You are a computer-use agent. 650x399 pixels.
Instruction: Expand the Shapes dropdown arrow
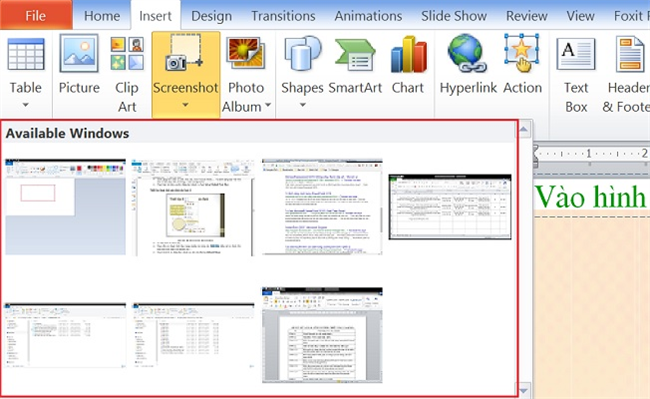click(x=303, y=105)
